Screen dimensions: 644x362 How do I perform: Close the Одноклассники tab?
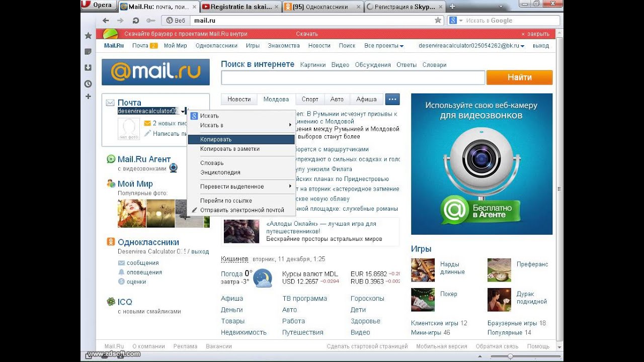click(x=358, y=7)
